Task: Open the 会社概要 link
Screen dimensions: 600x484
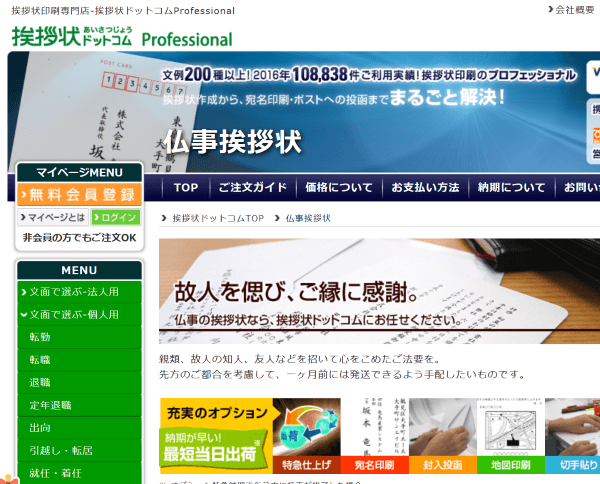Action: (x=571, y=10)
